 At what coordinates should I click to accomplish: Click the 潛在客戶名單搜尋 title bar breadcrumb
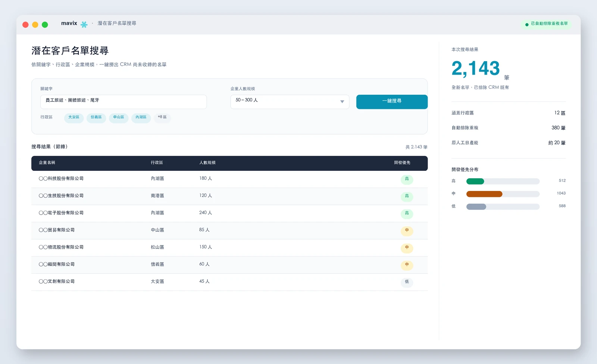tap(117, 23)
